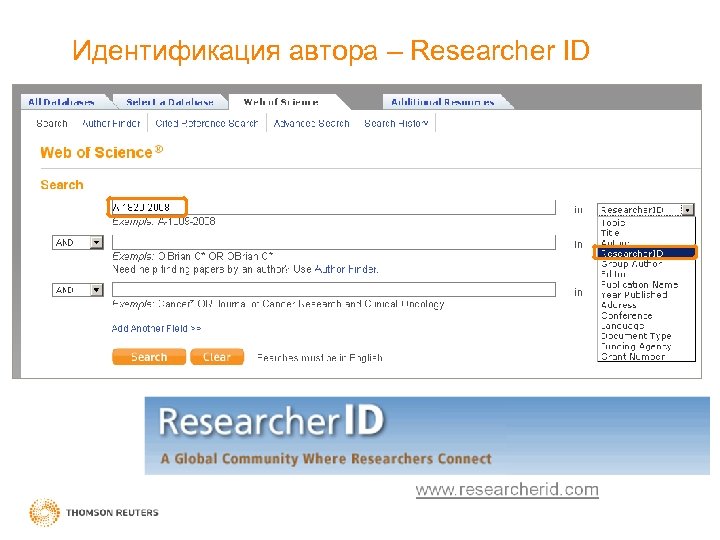Click the first search field containing the ResearcherID
This screenshot has width=720, height=540.
[334, 208]
